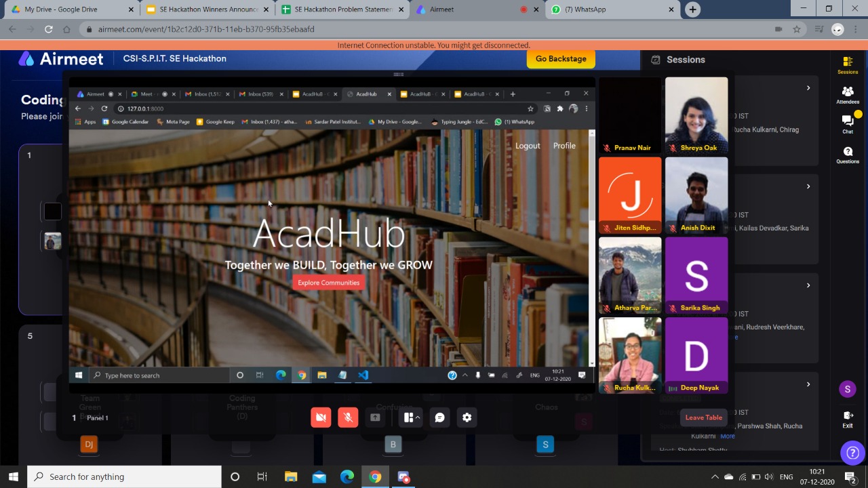Open the table layout options

(x=410, y=418)
